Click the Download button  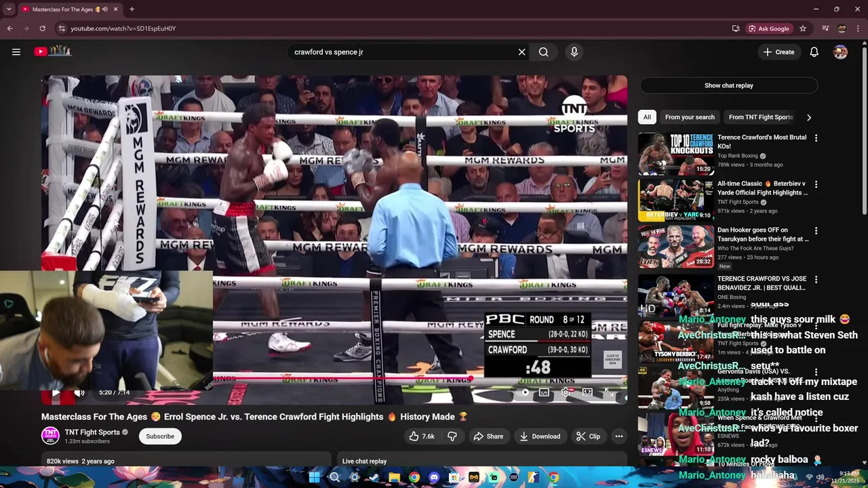540,436
